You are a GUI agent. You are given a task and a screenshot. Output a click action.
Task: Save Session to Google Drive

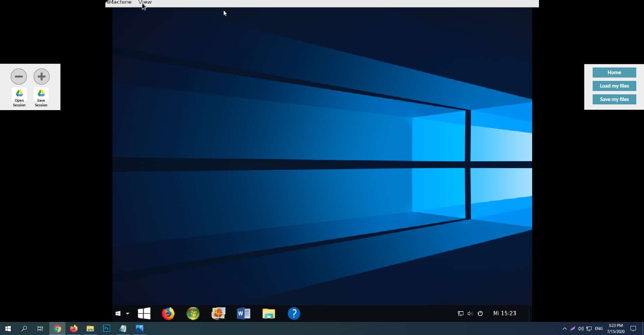[41, 97]
